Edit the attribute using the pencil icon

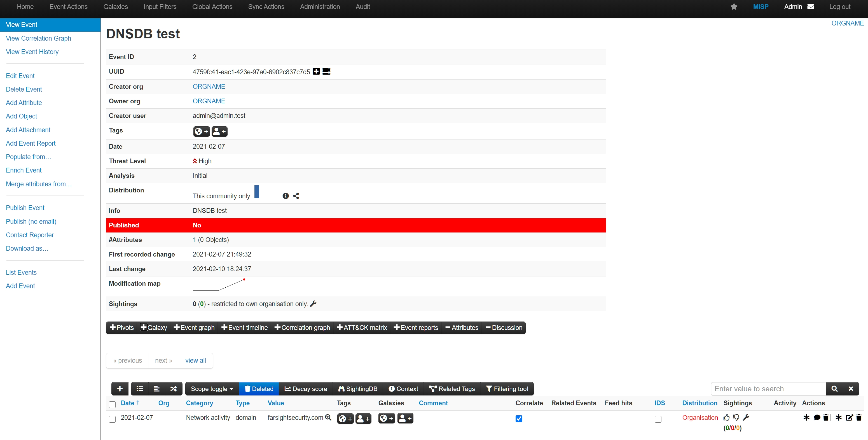tap(849, 418)
